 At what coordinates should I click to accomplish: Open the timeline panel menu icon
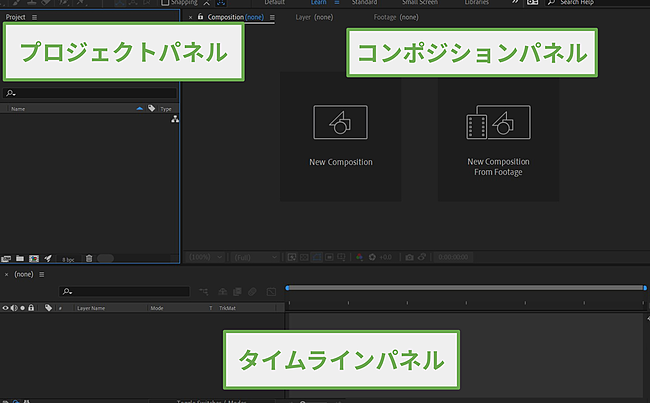41,274
